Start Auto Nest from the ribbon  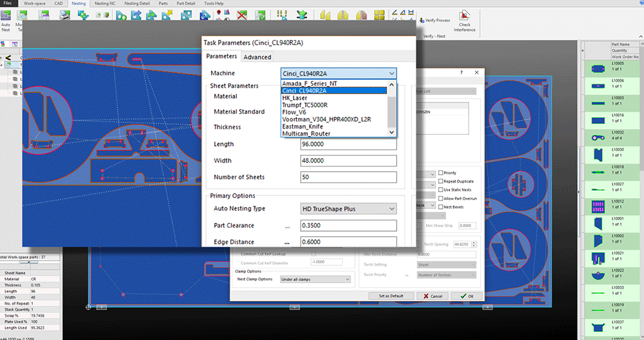pyautogui.click(x=6, y=21)
